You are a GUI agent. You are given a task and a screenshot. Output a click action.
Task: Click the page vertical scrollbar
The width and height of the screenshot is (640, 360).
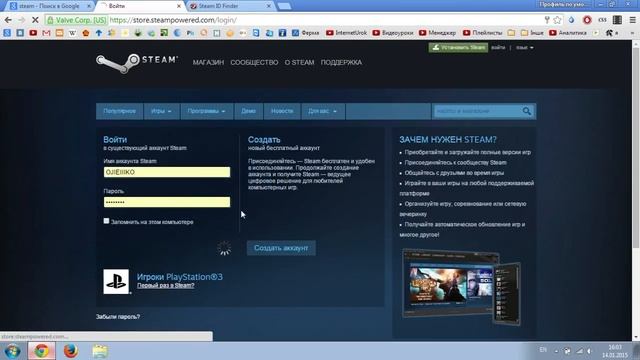coord(636,147)
